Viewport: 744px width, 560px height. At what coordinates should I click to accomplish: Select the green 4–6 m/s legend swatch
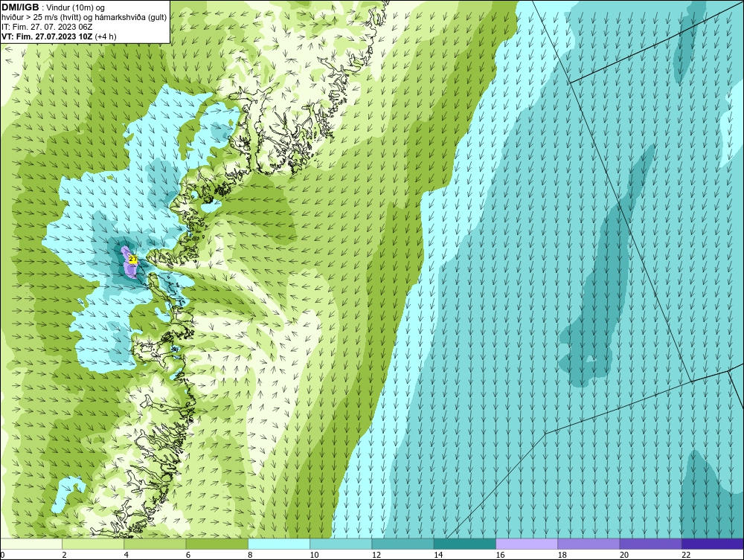[155, 544]
